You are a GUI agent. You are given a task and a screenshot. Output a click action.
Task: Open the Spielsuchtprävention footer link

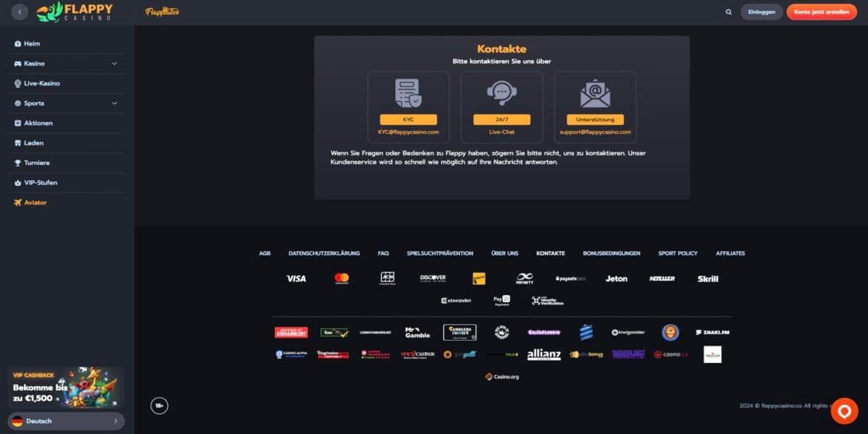[440, 253]
